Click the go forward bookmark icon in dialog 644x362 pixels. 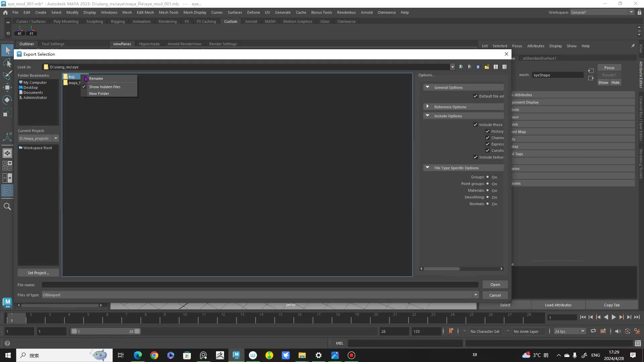470,67
